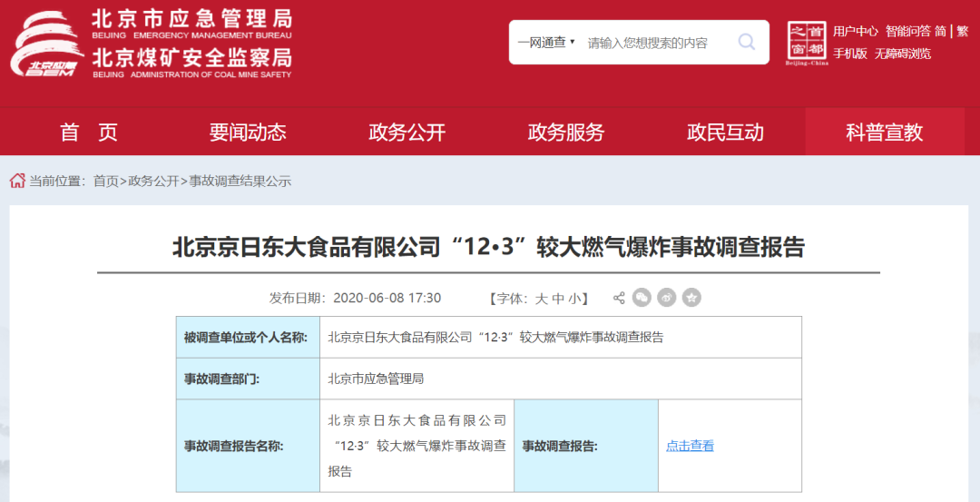Set font size to 中
Image resolution: width=980 pixels, height=502 pixels.
point(558,298)
